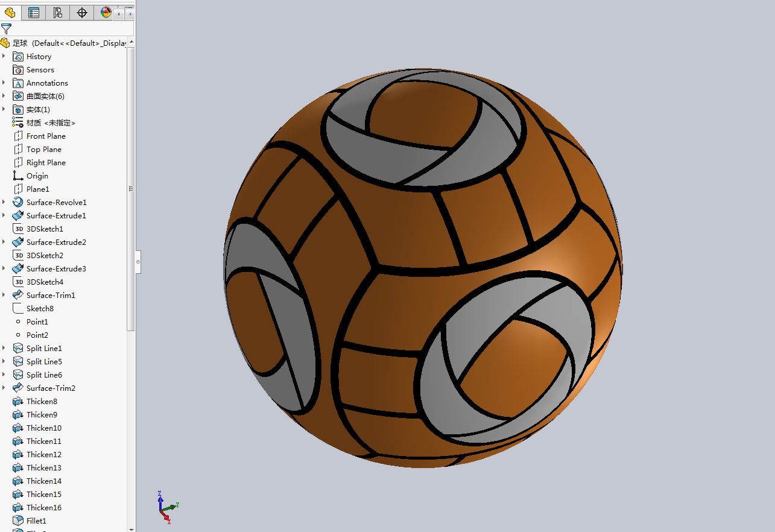Expand the Annotations folder
The image size is (775, 532).
(4, 83)
